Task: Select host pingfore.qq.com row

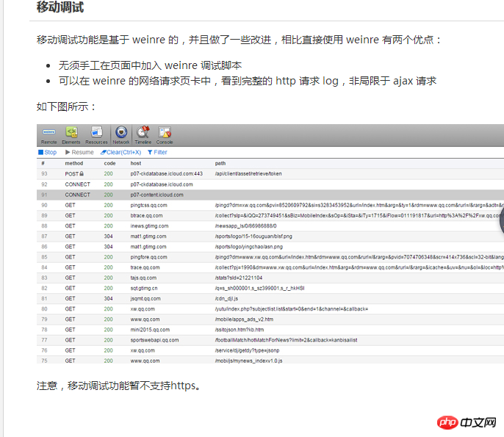Action: [x=270, y=257]
